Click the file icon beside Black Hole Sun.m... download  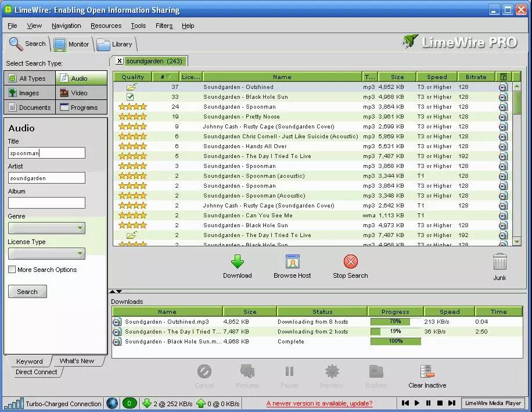(x=117, y=342)
